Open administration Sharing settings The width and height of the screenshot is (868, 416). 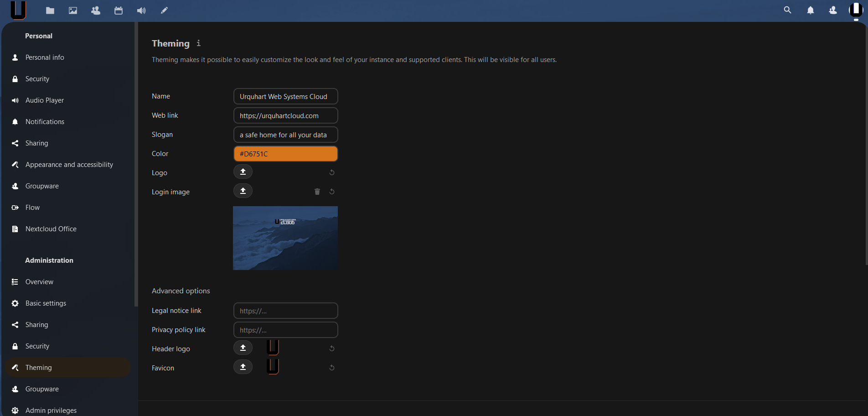tap(68, 325)
